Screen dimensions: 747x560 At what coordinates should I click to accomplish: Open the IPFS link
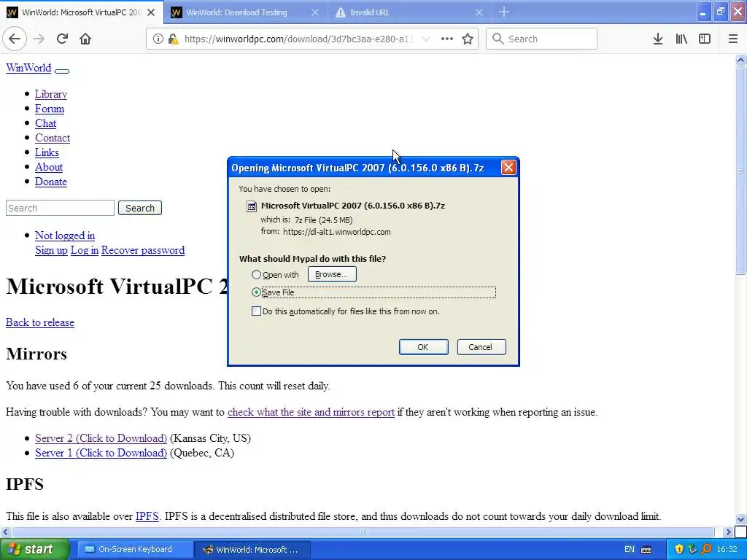point(147,516)
